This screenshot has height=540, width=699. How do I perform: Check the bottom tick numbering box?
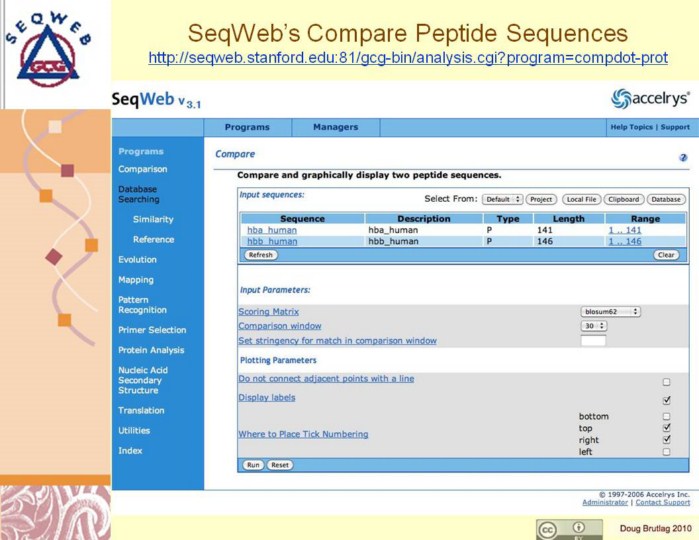[x=666, y=416]
